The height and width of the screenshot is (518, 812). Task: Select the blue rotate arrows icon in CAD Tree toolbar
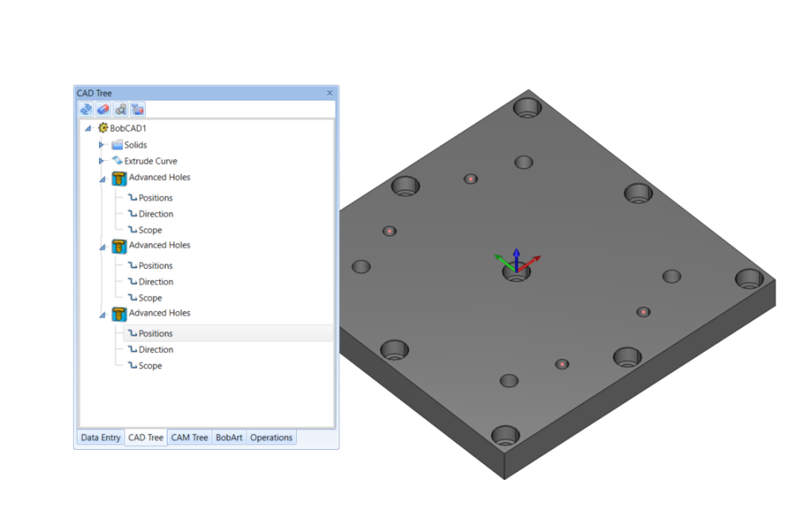tap(86, 109)
